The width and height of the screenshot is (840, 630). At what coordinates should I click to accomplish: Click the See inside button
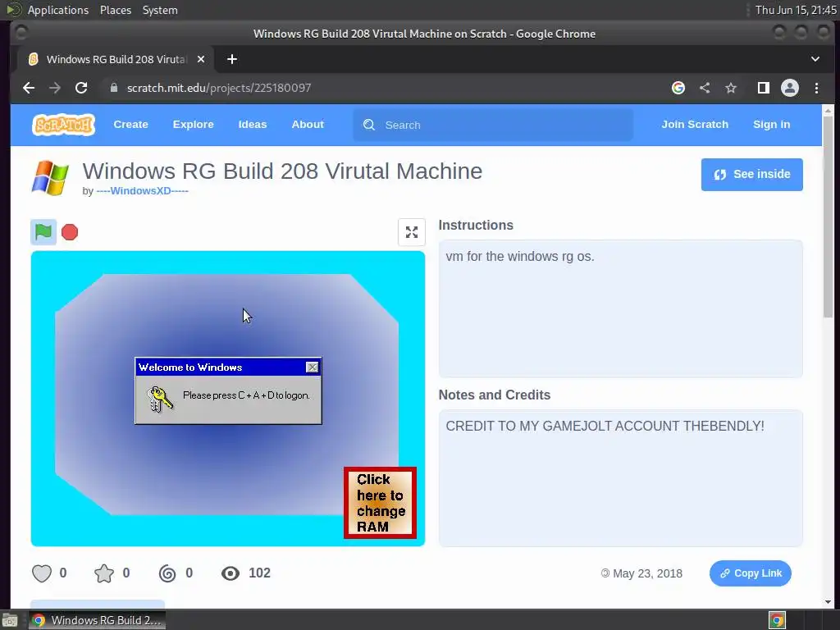tap(751, 174)
